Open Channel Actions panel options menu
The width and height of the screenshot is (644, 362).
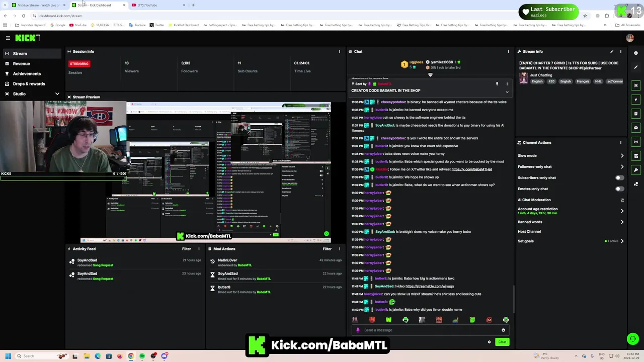[620, 142]
